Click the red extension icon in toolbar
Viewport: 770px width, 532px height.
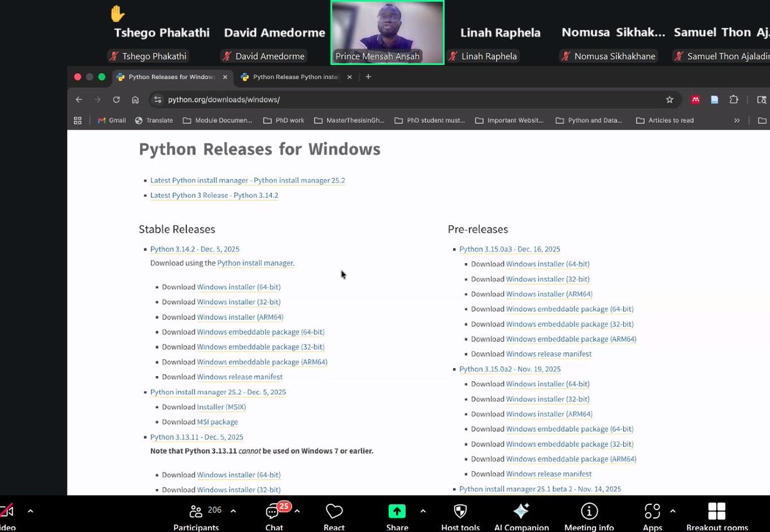point(695,99)
